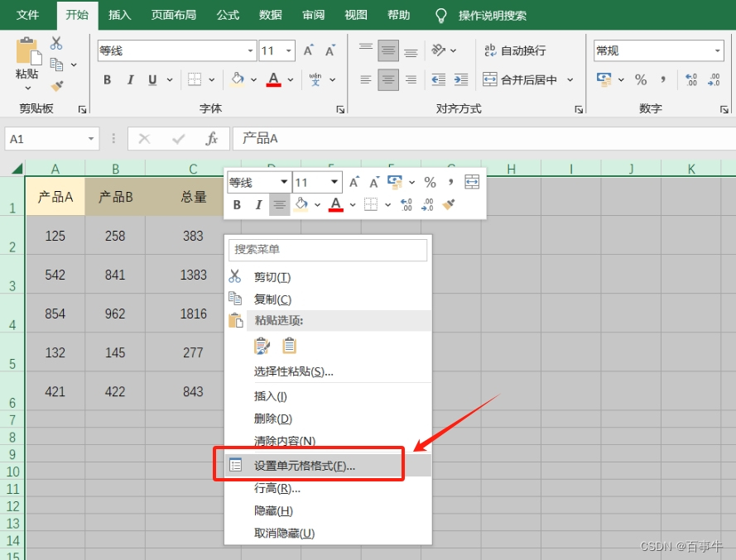Image resolution: width=736 pixels, height=560 pixels.
Task: Click the 合并后居中 merge button
Action: tap(521, 79)
